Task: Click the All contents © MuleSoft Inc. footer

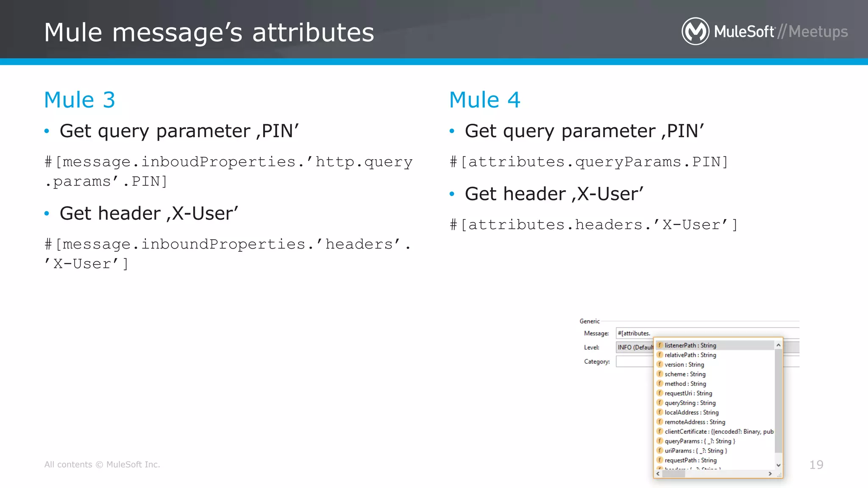Action: 102,464
